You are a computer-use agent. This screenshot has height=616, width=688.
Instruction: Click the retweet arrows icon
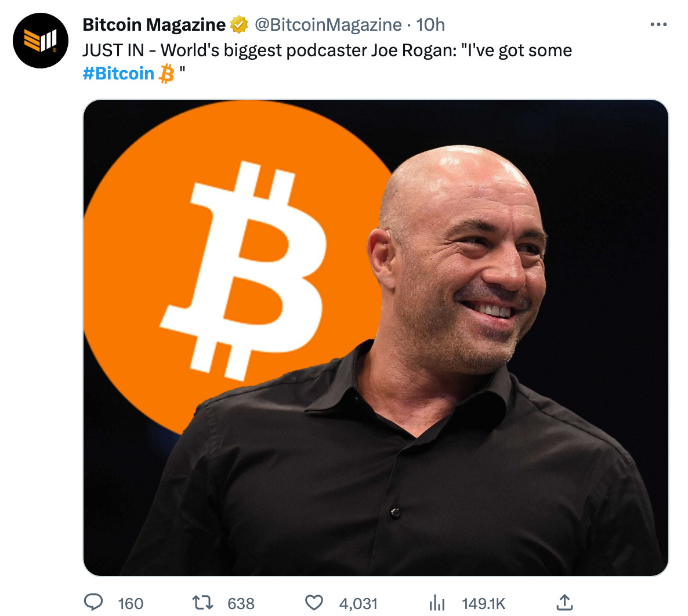click(203, 603)
